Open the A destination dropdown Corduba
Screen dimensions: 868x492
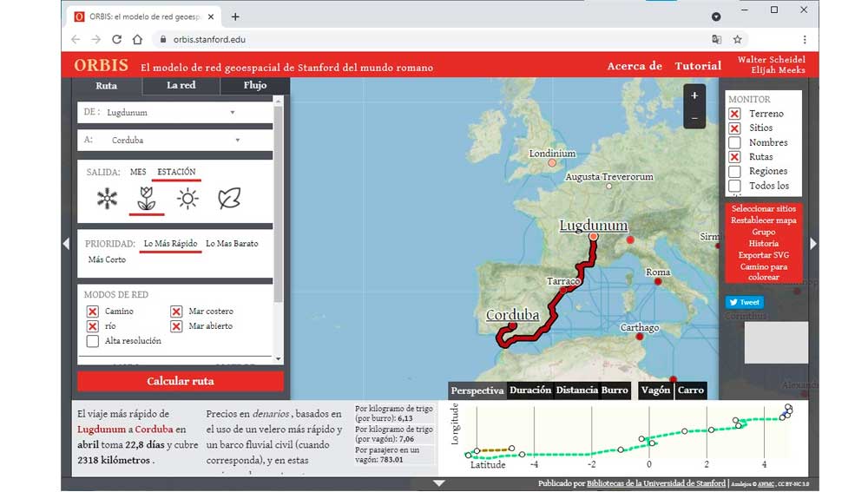pos(174,140)
